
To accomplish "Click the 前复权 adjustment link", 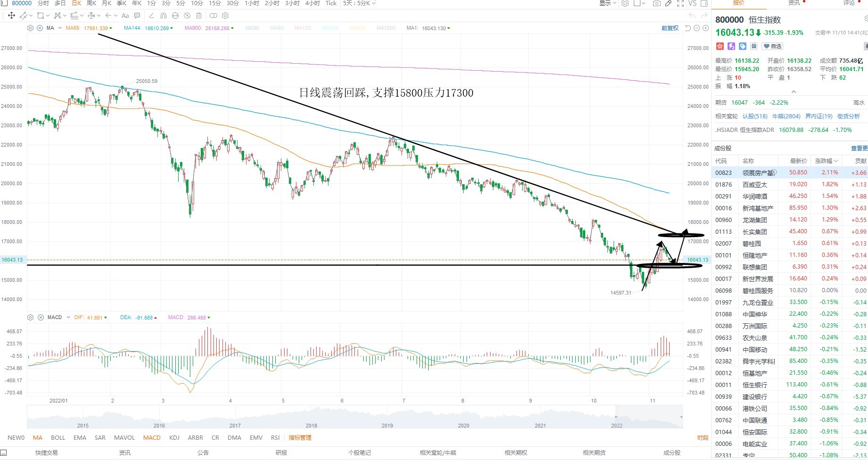I will (670, 28).
